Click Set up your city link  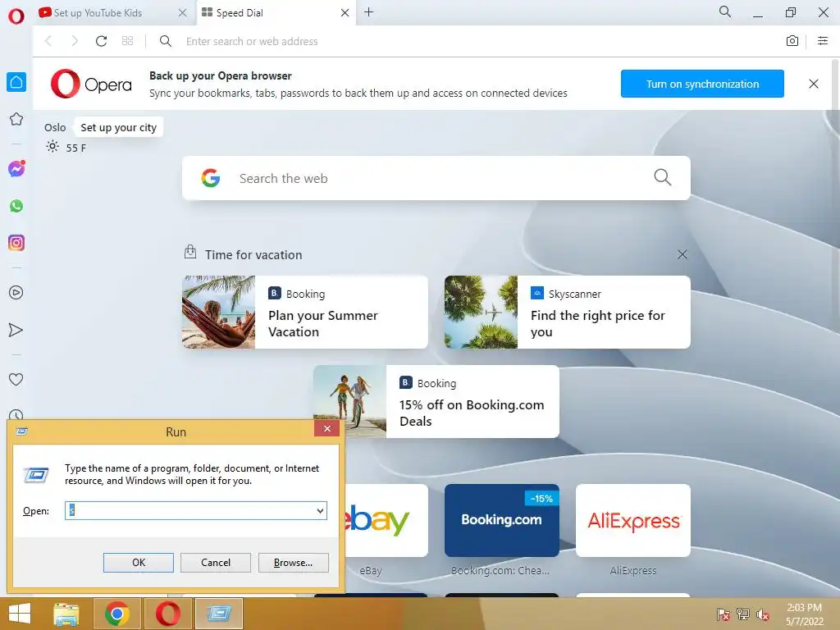(x=118, y=127)
